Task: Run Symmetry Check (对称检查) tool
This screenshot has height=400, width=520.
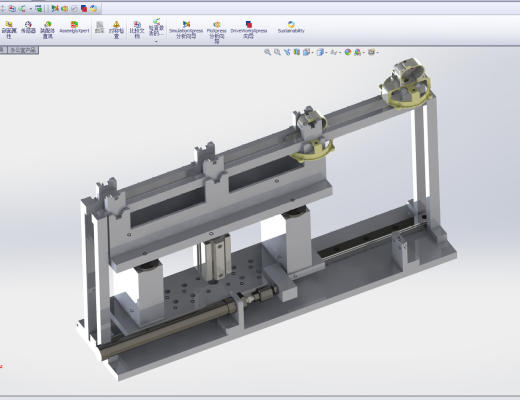Action: click(x=116, y=30)
